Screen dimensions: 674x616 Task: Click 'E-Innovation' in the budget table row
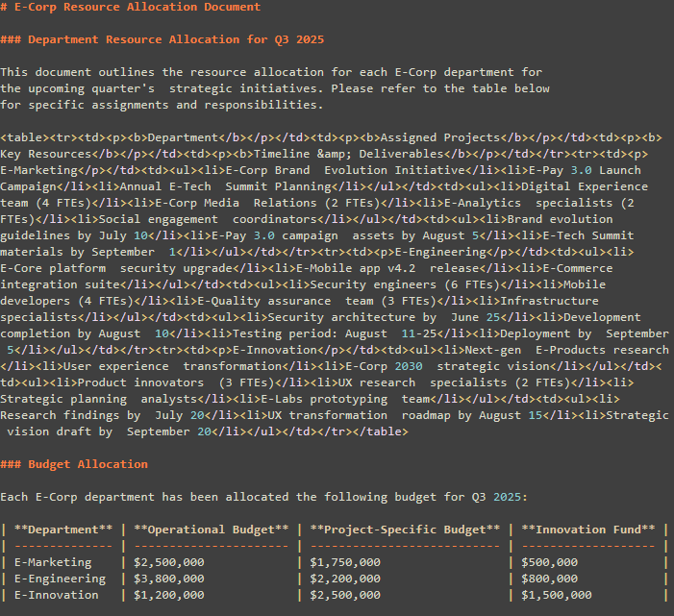(57, 595)
